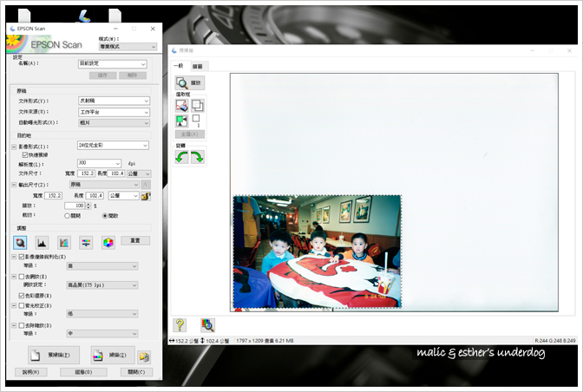Open the Document Source dropdown
The image size is (583, 392).
point(114,112)
